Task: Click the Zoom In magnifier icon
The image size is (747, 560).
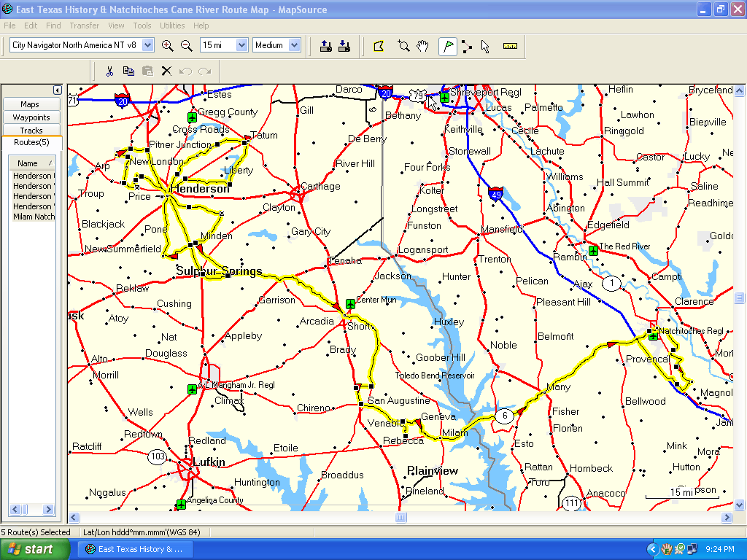Action: [167, 45]
